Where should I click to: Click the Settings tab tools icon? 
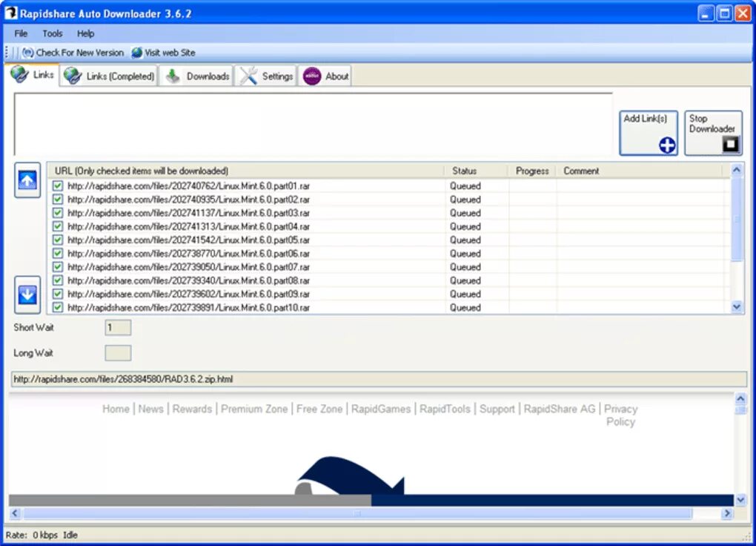click(248, 76)
